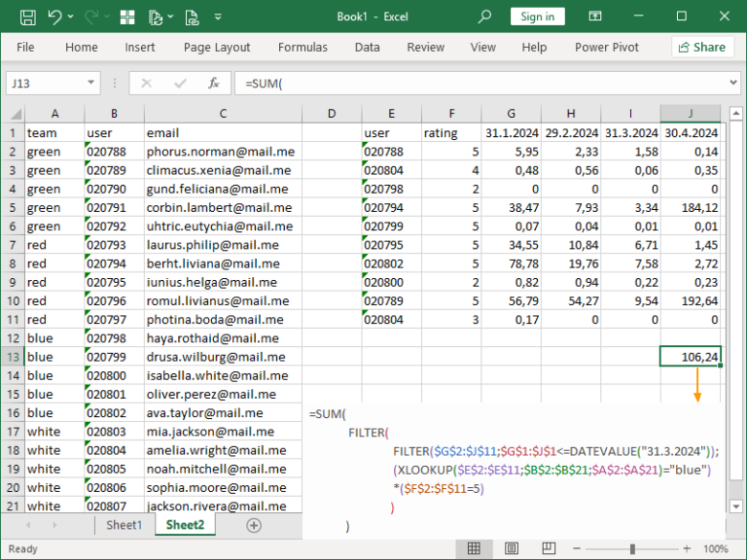Image resolution: width=747 pixels, height=560 pixels.
Task: Click the formula bar containing =SUM(
Action: (x=481, y=84)
